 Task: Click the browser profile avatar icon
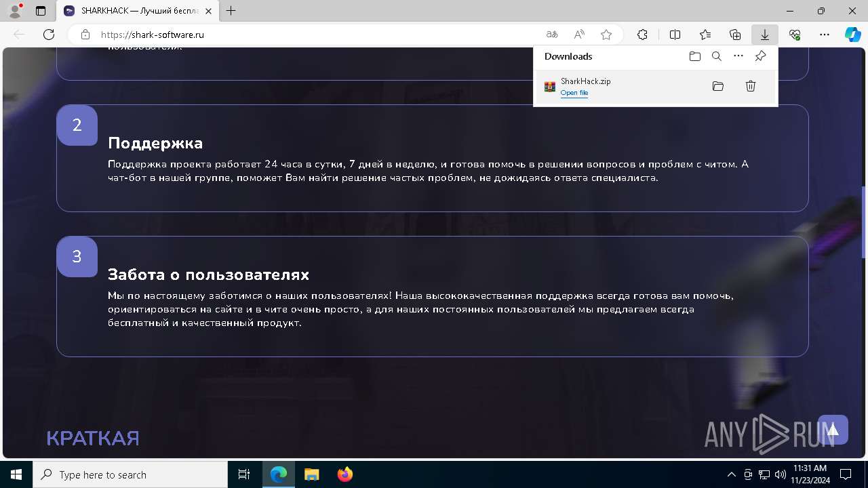point(15,11)
